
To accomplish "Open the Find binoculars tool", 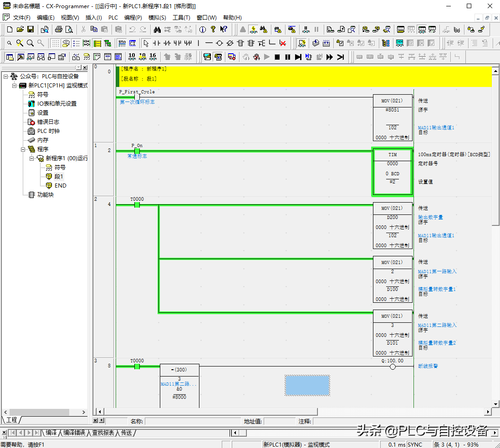I will click(x=157, y=30).
